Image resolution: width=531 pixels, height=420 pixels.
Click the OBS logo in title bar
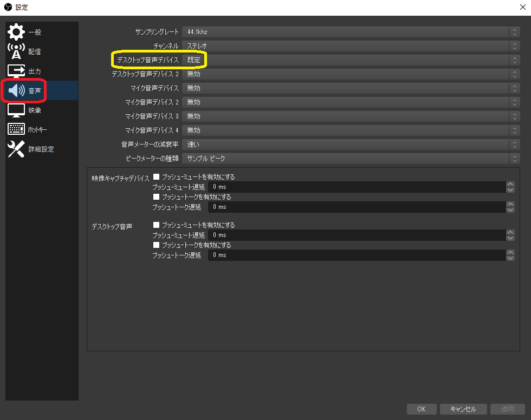[x=8, y=7]
